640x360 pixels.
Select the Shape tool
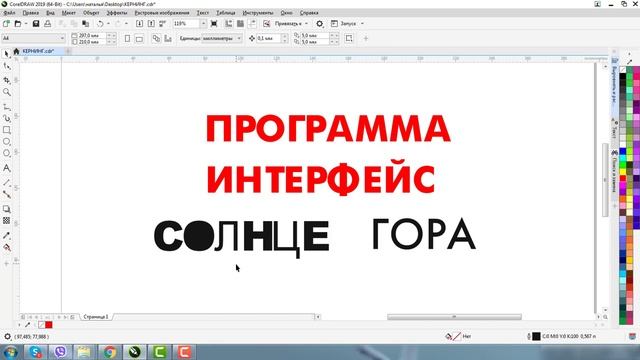[7, 66]
